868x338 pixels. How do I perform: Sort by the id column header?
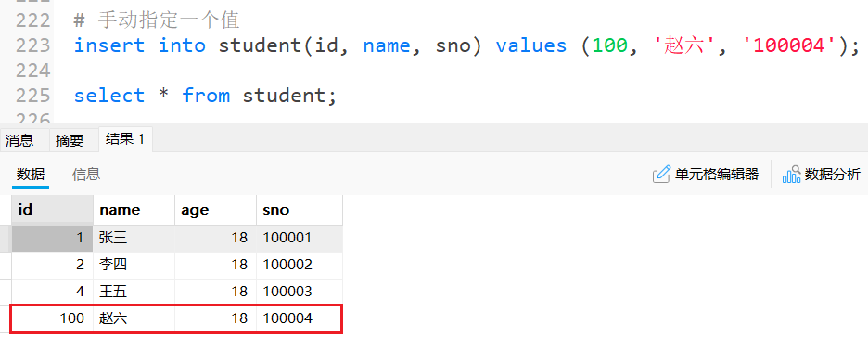coord(53,210)
